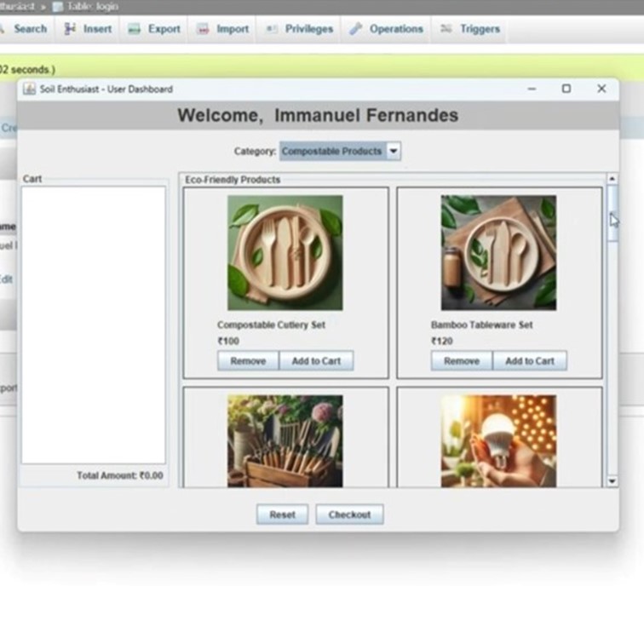
Task: Click the ₹120 price label
Action: pyautogui.click(x=442, y=341)
